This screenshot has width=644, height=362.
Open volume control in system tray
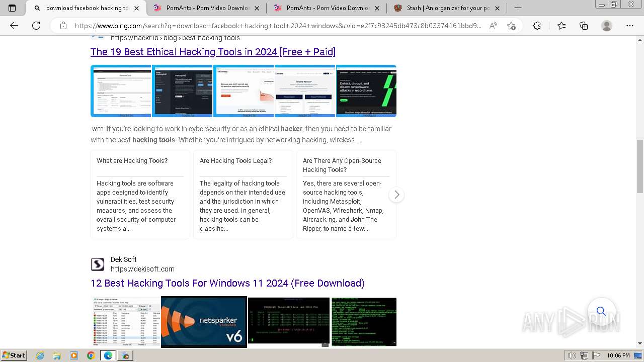(x=572, y=355)
